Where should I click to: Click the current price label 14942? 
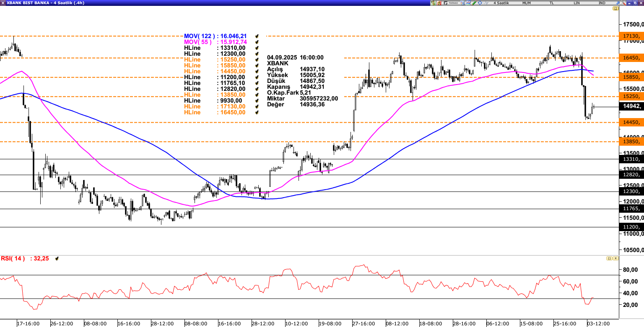[x=631, y=106]
